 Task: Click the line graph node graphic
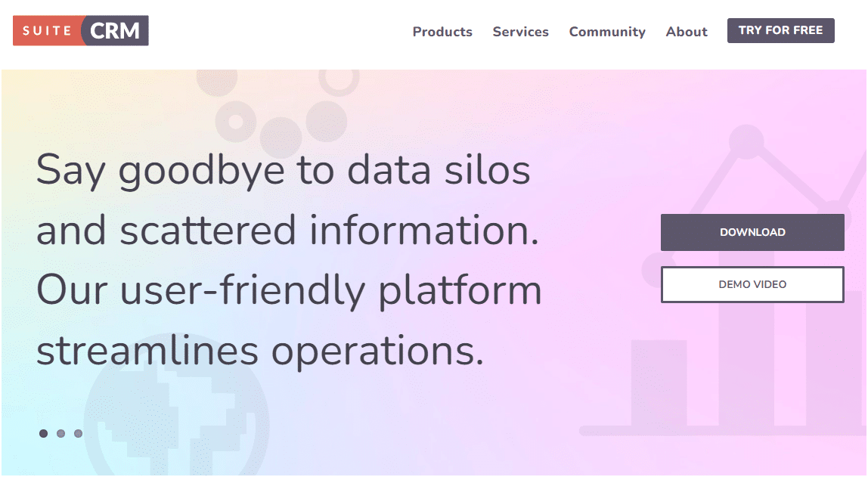(x=748, y=141)
